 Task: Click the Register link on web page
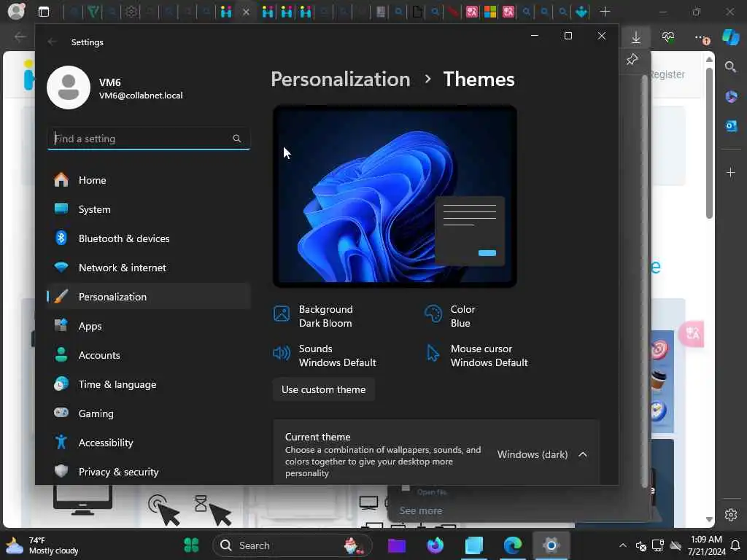point(667,74)
